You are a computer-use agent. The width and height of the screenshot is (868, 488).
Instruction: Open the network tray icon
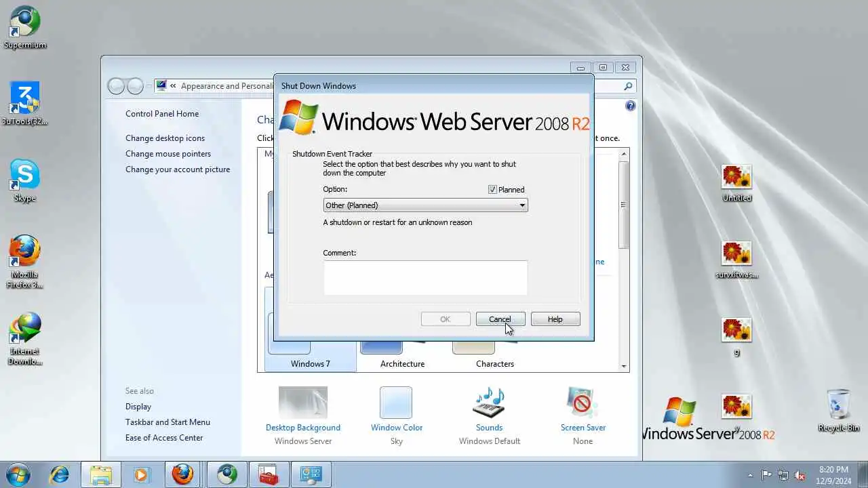[783, 475]
